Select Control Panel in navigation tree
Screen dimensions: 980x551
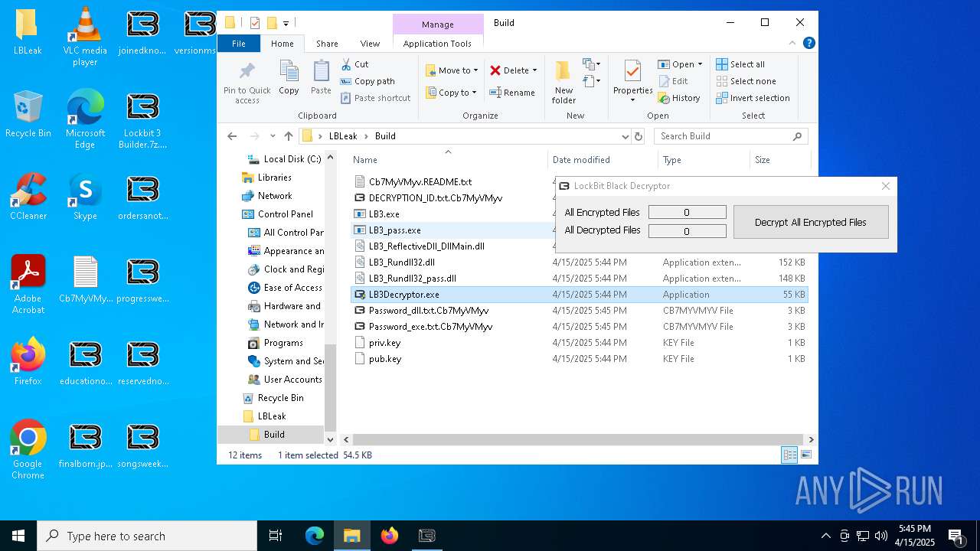coord(286,214)
